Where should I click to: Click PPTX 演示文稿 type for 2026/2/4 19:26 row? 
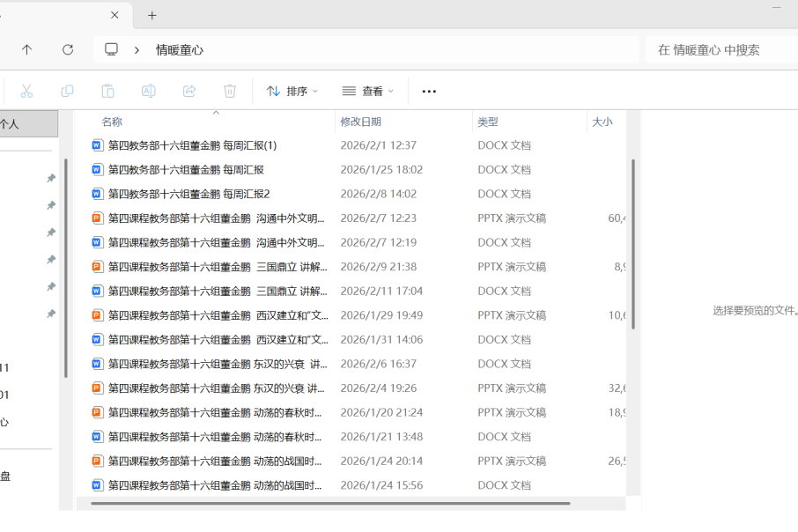[512, 388]
